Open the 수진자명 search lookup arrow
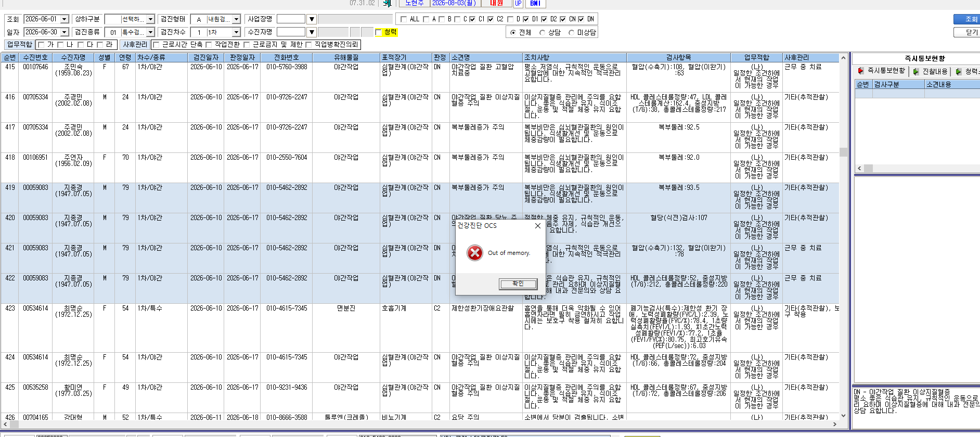The image size is (980, 437). point(312,32)
